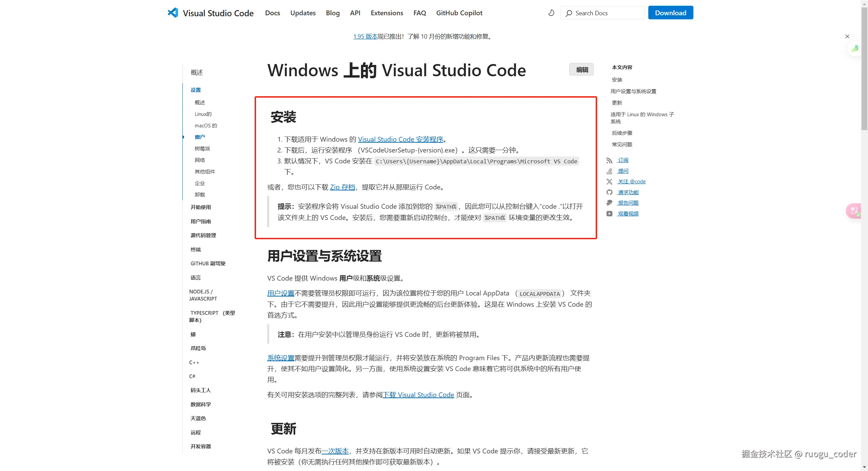Click the blue Download button
The width and height of the screenshot is (868, 471).
(670, 13)
